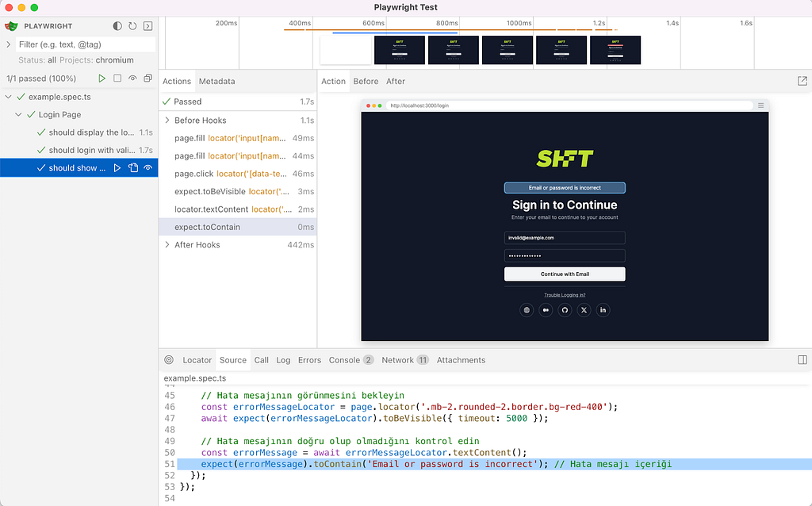Click the blank white timeline thumbnail
Screen dimensions: 812x506
click(346, 50)
